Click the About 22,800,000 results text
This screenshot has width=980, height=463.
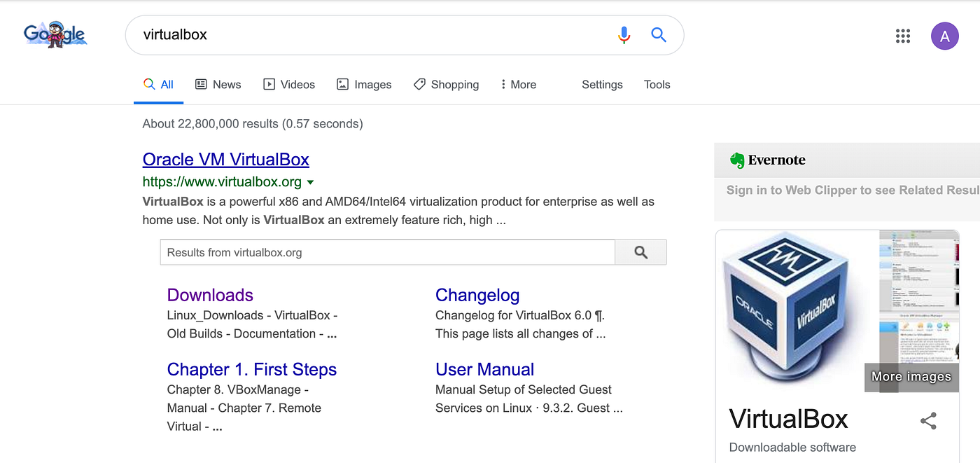click(253, 124)
